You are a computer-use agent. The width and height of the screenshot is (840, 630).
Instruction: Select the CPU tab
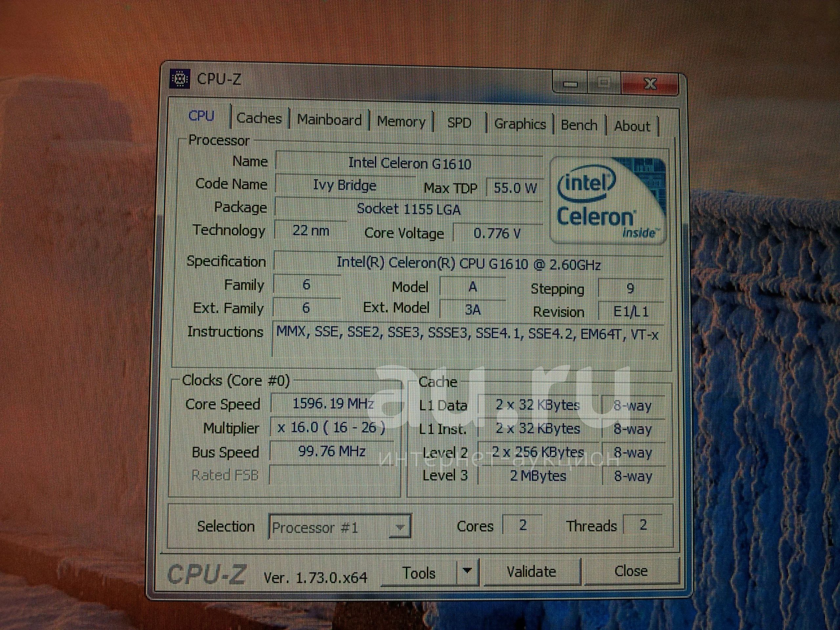(201, 116)
